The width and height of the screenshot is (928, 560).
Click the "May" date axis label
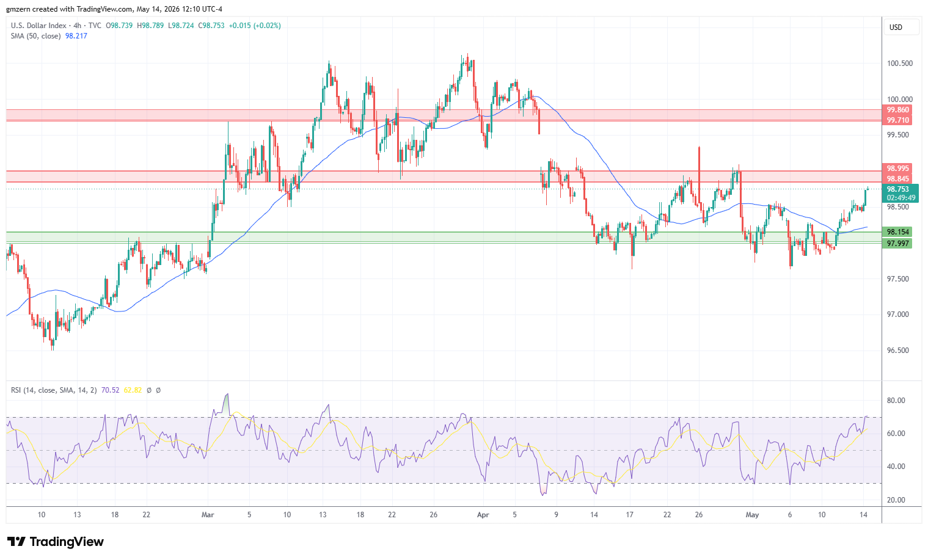[x=752, y=515]
